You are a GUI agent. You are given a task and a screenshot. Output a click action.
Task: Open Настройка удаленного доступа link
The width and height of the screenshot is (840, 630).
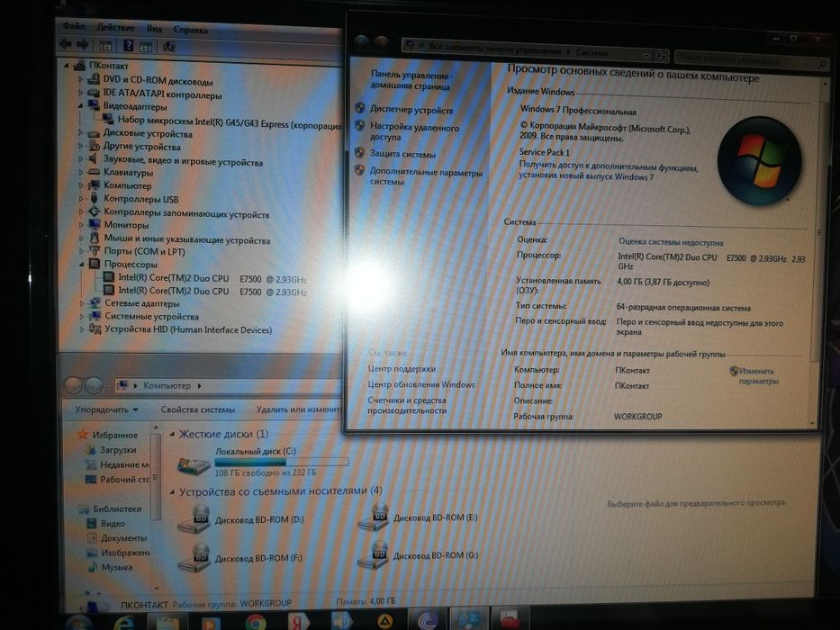[x=414, y=131]
